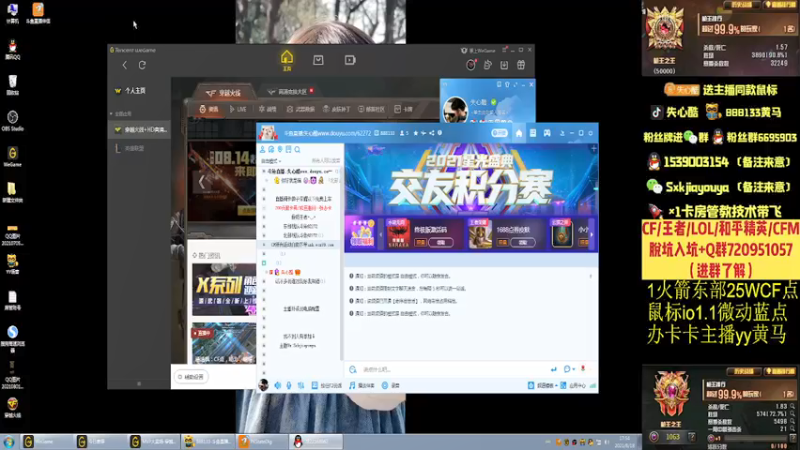This screenshot has height=450, width=800.
Task: Select the red-text channel row in the YY list
Action: tap(303, 208)
